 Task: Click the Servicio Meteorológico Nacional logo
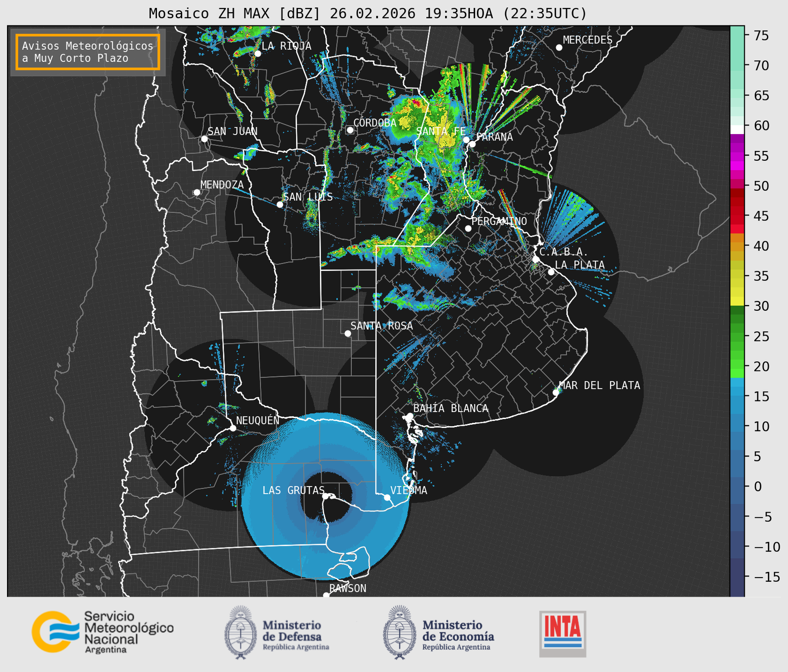[102, 632]
